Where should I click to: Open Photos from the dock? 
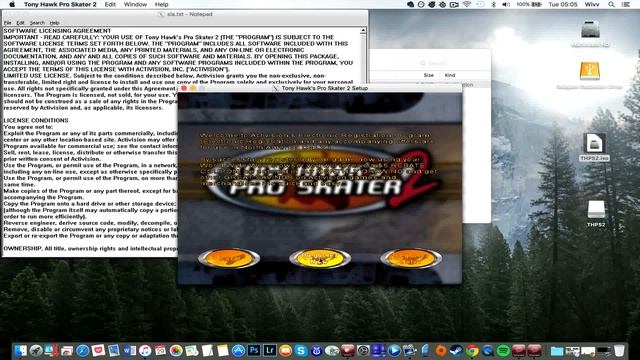pos(176,351)
